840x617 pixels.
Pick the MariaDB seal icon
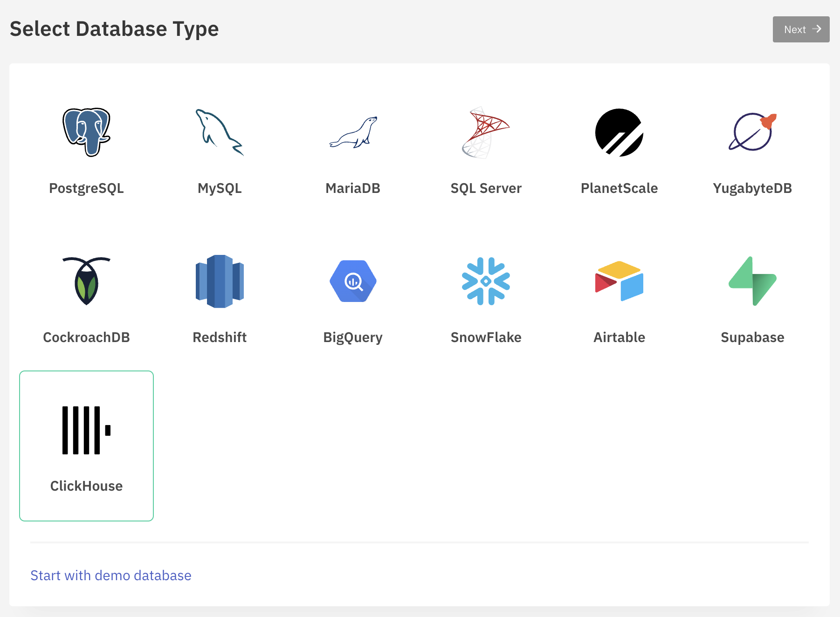tap(353, 132)
